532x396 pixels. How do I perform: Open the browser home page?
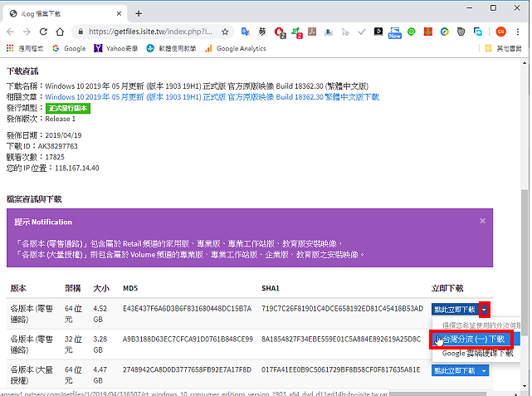pyautogui.click(x=60, y=32)
